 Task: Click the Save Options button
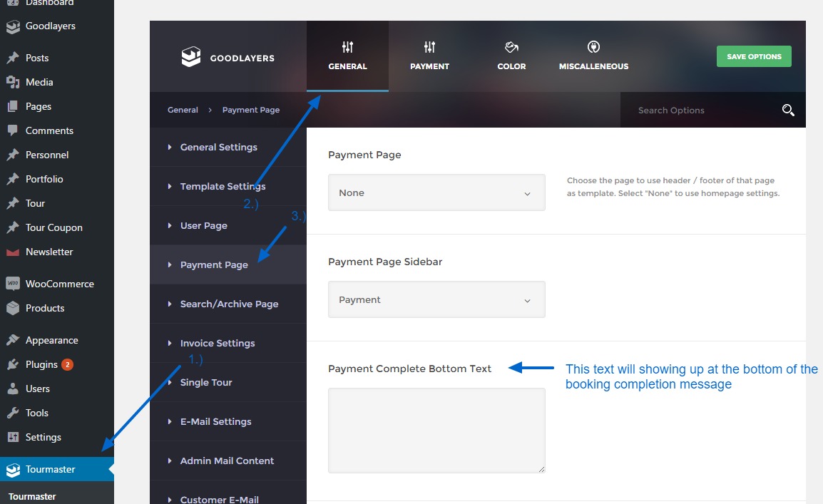[x=754, y=56]
